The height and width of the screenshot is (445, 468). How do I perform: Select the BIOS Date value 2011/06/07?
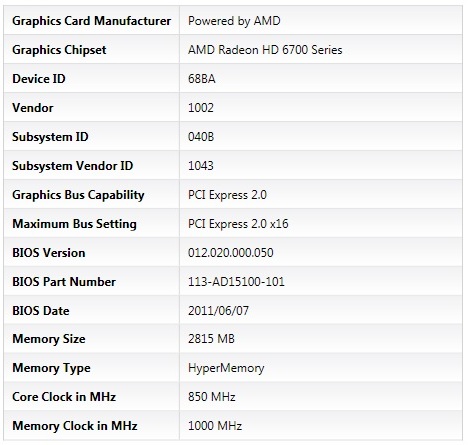pos(218,311)
